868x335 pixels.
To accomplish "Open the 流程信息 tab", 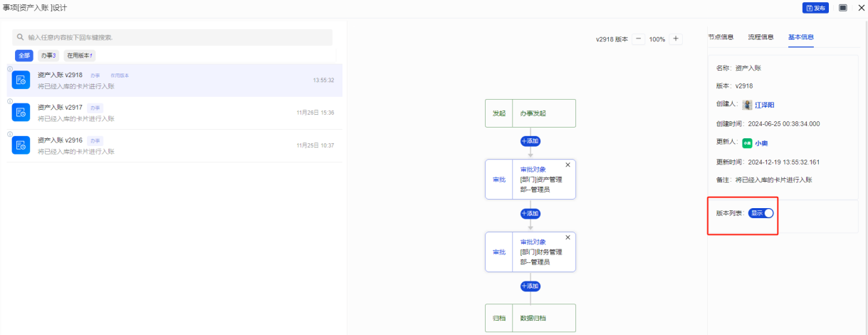I will coord(760,37).
